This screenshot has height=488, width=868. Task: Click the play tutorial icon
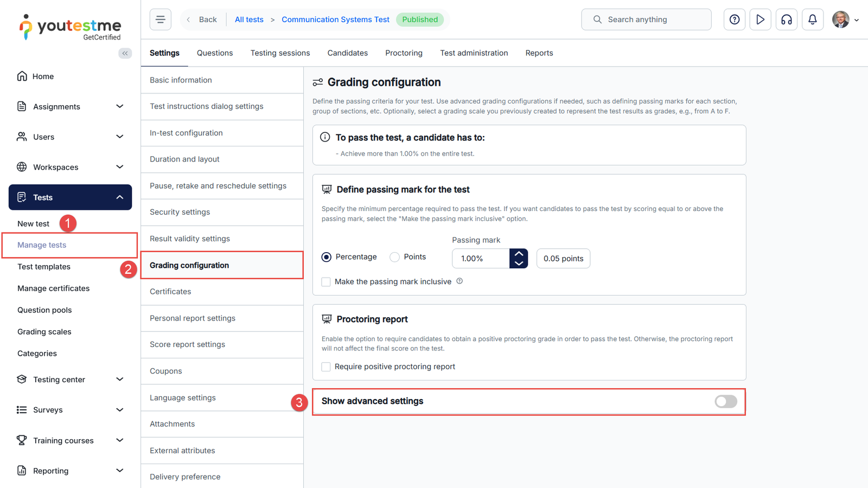760,20
